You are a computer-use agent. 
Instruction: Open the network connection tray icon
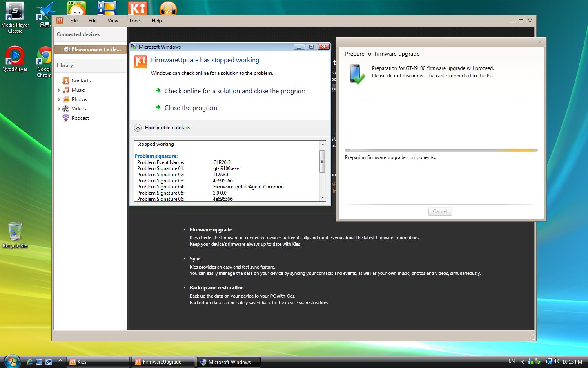549,361
